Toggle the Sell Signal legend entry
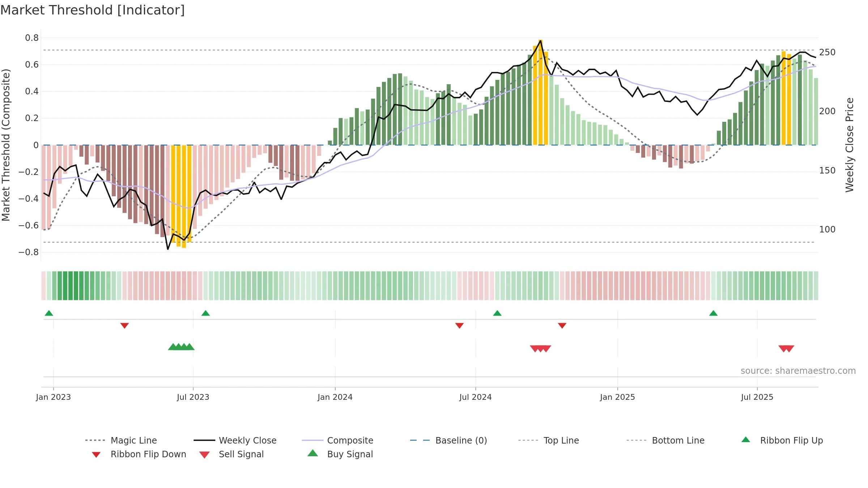The width and height of the screenshot is (868, 488). [231, 454]
